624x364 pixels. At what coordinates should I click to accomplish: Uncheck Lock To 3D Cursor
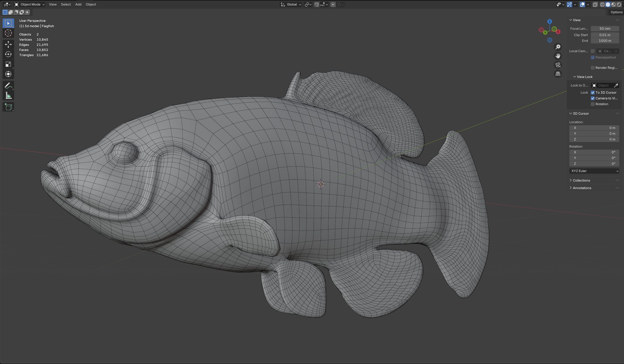(x=593, y=92)
